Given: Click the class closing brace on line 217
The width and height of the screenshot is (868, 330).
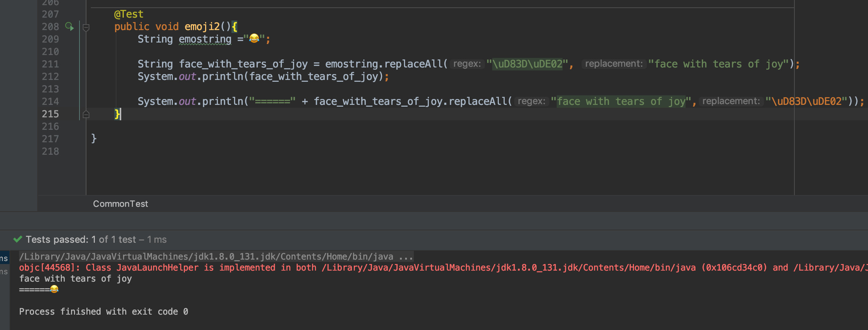Looking at the screenshot, I should (x=94, y=139).
